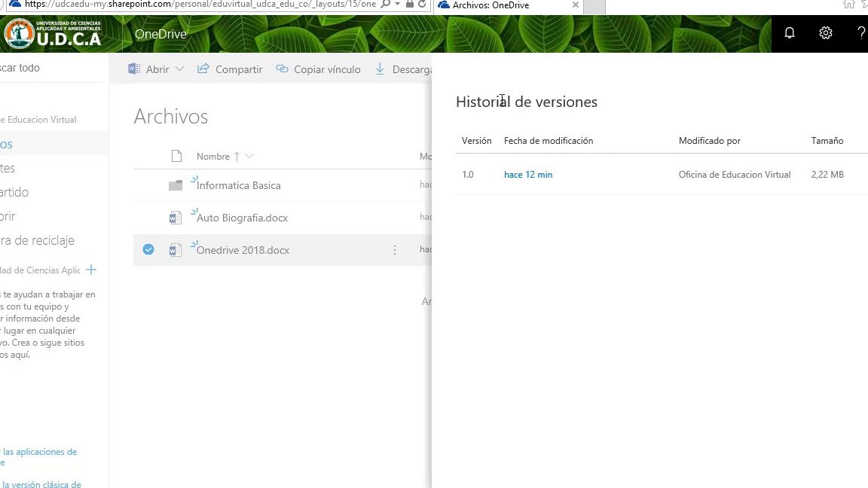Click the help question mark icon
868x488 pixels.
[x=860, y=33]
